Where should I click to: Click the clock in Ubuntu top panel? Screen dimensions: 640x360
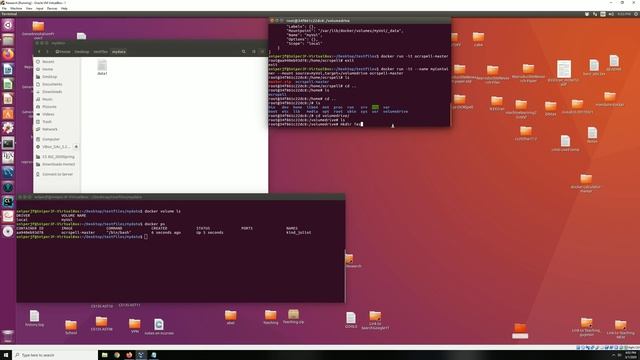click(624, 14)
